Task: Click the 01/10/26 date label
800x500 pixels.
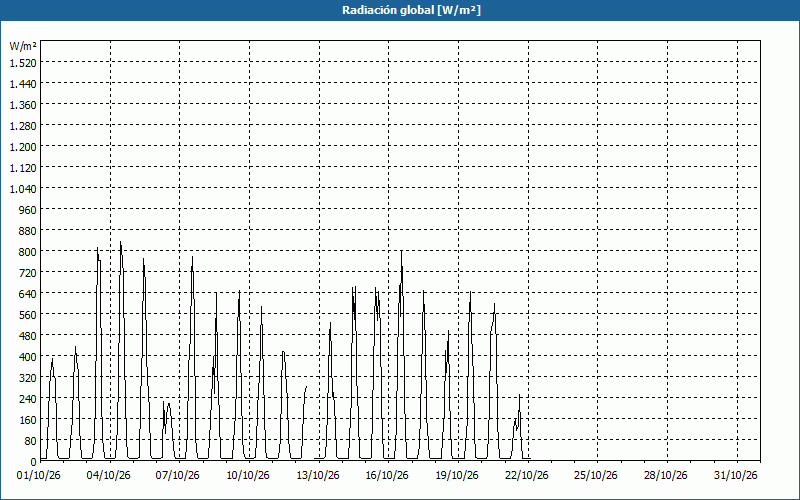Action: click(39, 476)
